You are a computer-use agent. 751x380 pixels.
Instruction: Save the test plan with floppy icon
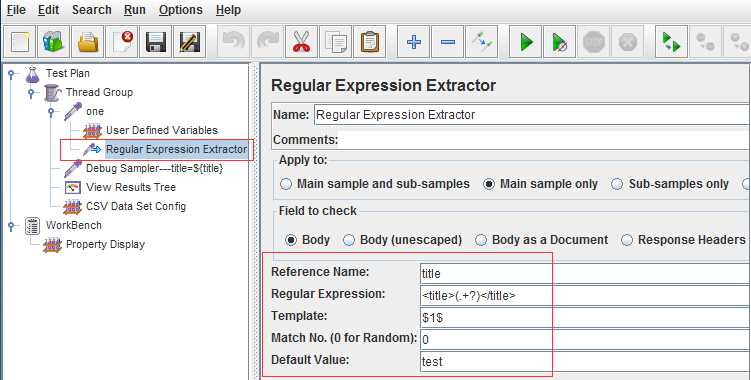pos(156,42)
